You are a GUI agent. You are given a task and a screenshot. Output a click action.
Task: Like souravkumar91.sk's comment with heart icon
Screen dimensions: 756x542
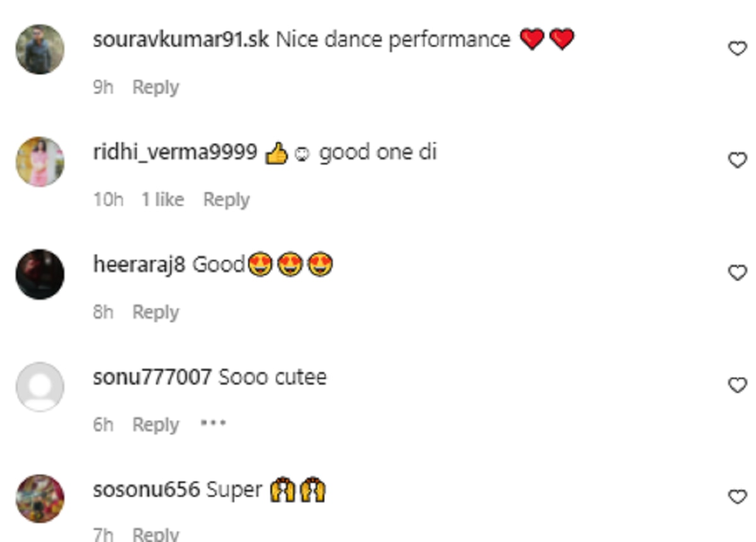(737, 48)
